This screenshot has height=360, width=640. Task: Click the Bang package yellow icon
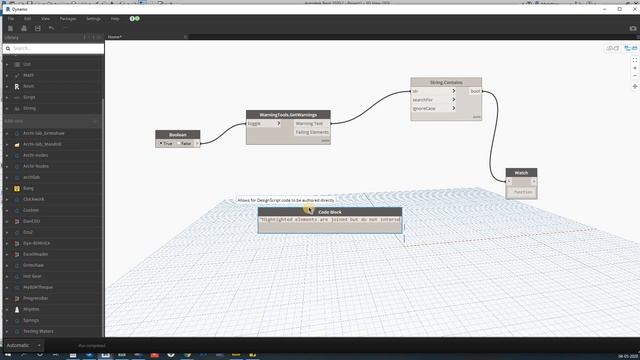17,189
